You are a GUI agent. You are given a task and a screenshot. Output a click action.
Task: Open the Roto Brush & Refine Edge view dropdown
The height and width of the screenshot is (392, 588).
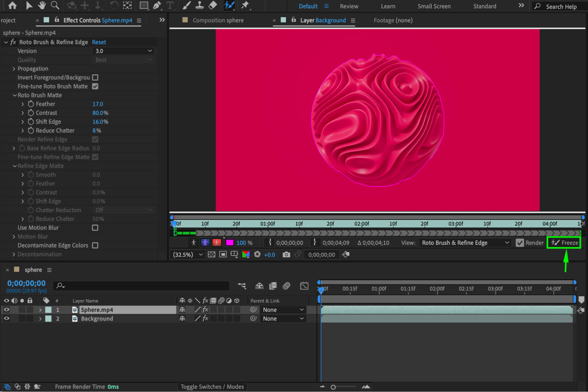click(x=465, y=243)
